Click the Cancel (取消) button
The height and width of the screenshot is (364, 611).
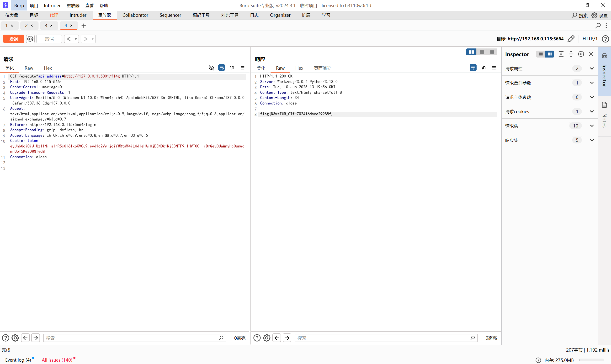click(x=49, y=39)
